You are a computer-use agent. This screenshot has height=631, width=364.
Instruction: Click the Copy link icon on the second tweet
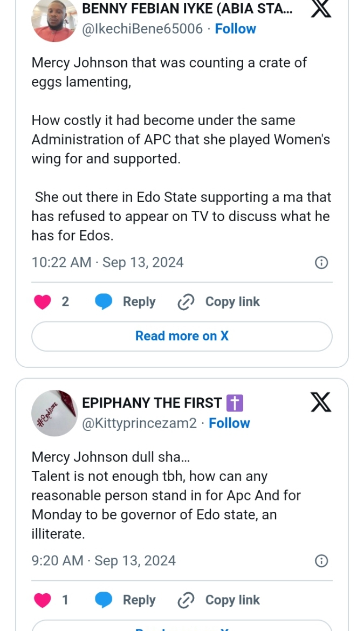(x=186, y=600)
